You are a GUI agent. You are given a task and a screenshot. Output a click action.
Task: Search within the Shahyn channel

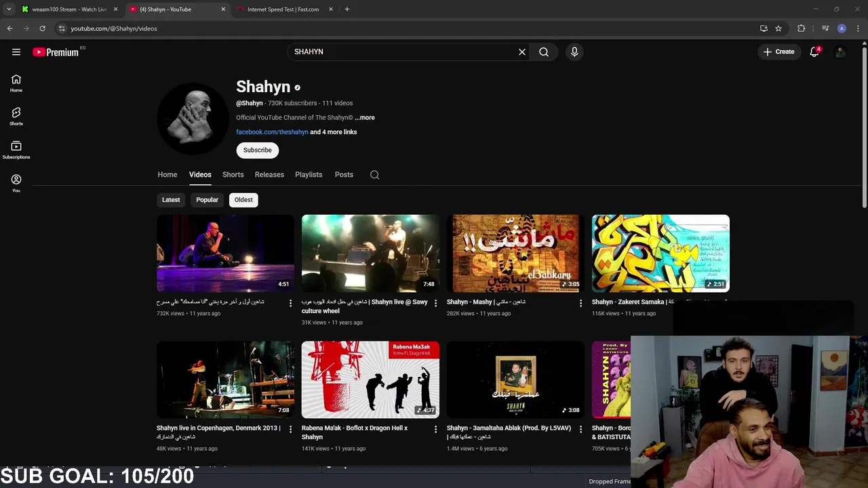[x=374, y=175]
